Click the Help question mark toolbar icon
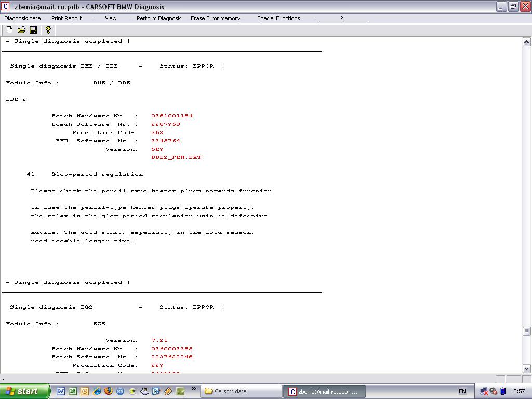The image size is (532, 399). point(48,30)
